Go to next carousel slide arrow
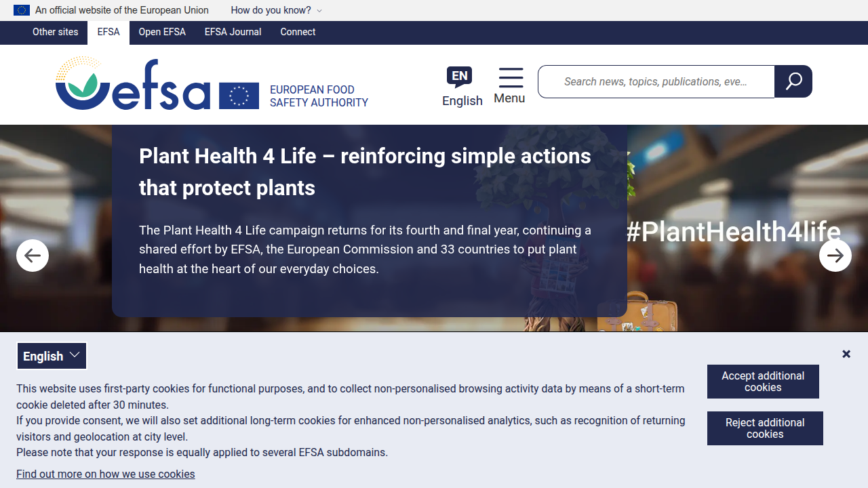 [x=835, y=256]
